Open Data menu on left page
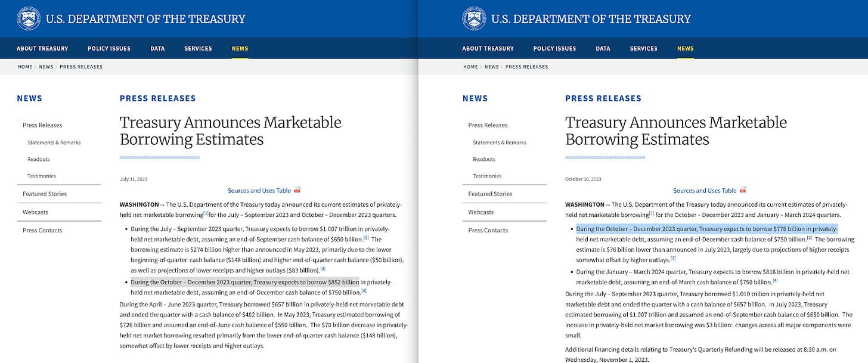The image size is (868, 363). (157, 48)
